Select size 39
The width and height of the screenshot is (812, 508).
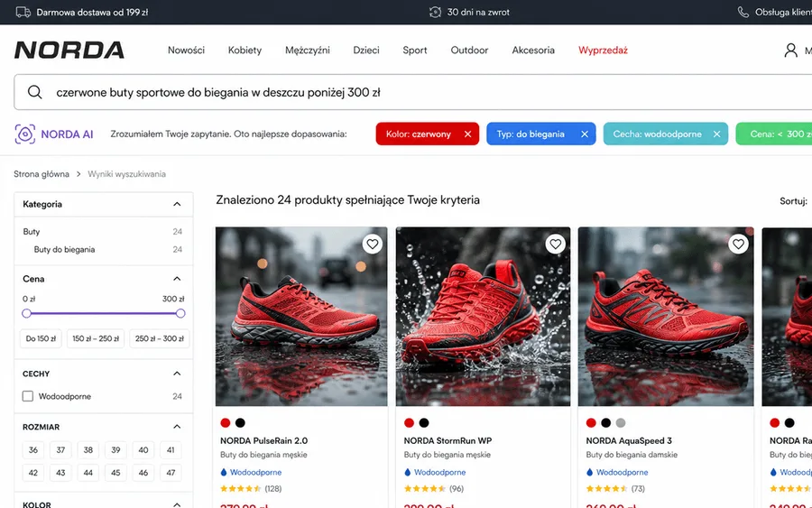click(x=115, y=450)
